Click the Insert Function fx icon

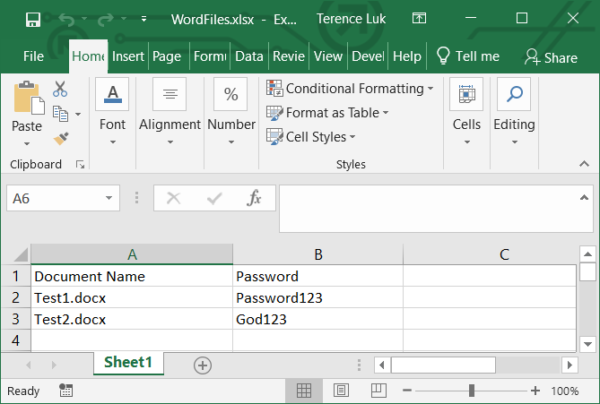pos(254,198)
